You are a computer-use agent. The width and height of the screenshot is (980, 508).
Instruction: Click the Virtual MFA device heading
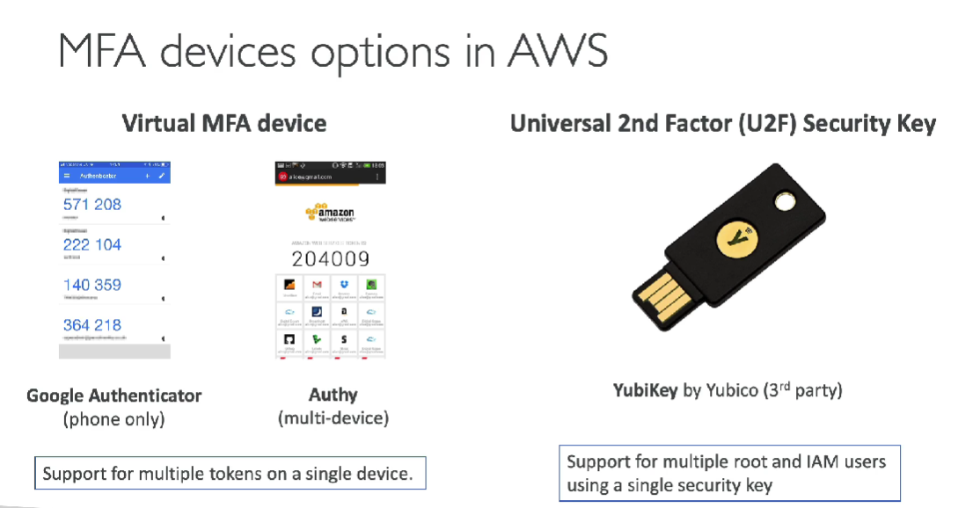[x=224, y=123]
